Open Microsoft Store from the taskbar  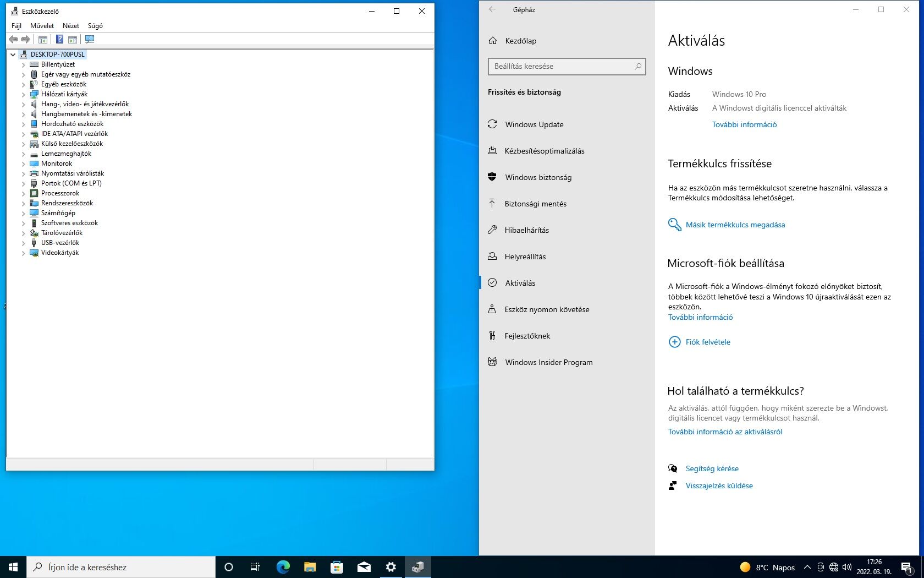click(337, 567)
